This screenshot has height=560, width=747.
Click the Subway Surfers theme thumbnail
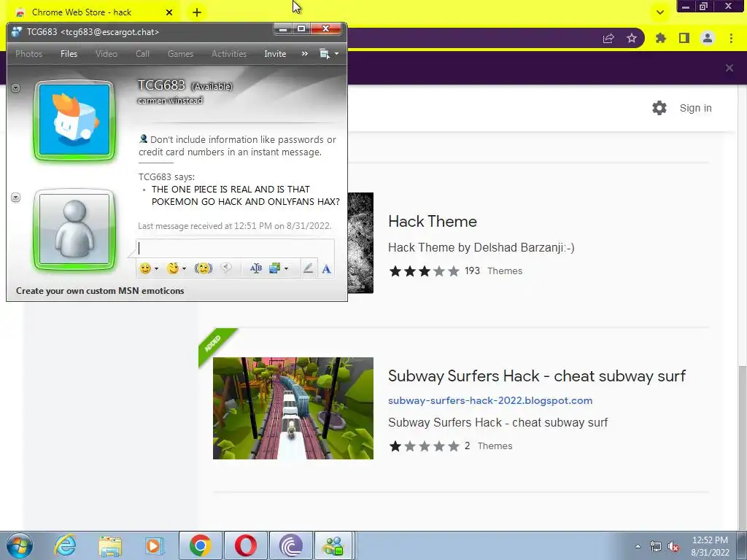pyautogui.click(x=293, y=408)
